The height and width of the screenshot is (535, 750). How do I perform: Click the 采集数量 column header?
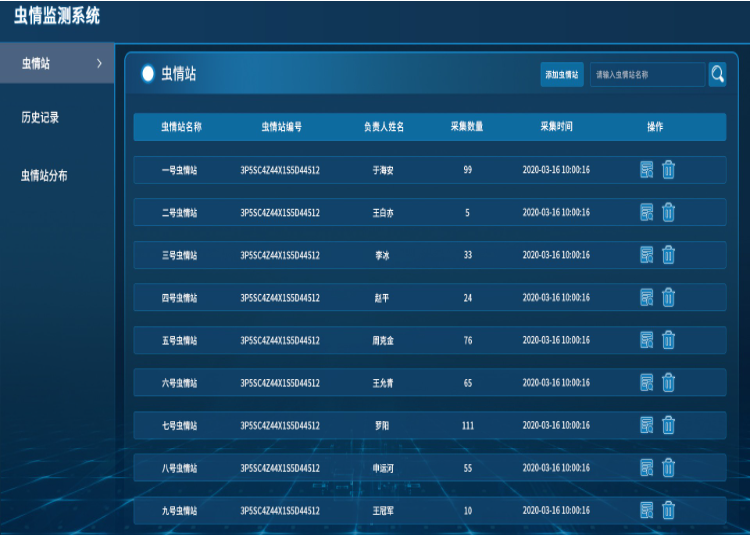(467, 127)
